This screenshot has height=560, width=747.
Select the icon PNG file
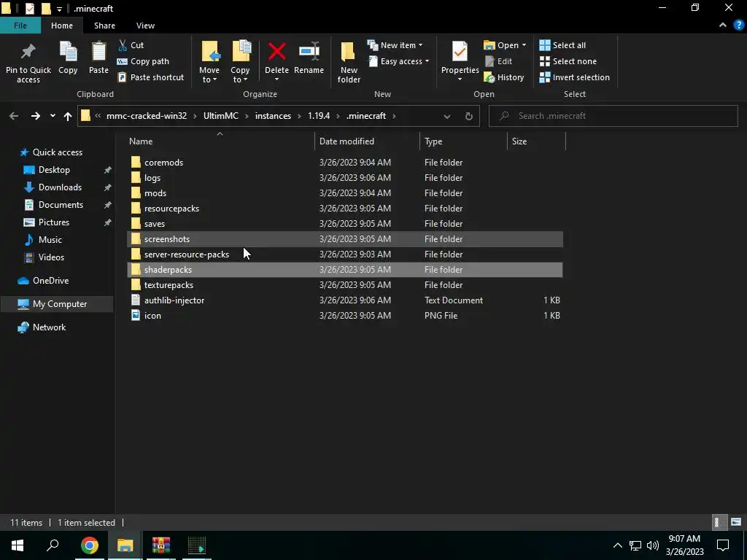pyautogui.click(x=345, y=315)
